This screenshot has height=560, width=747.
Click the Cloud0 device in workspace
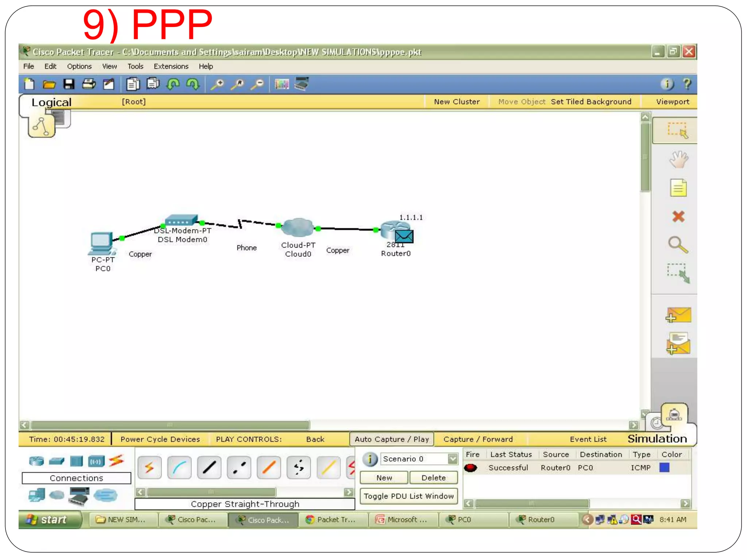pos(298,227)
